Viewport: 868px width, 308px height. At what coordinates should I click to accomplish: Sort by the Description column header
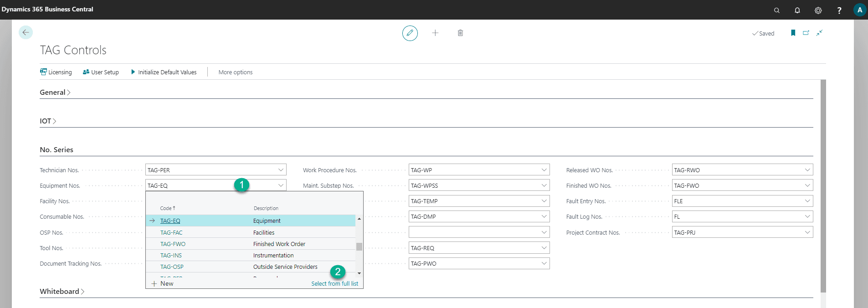click(266, 208)
